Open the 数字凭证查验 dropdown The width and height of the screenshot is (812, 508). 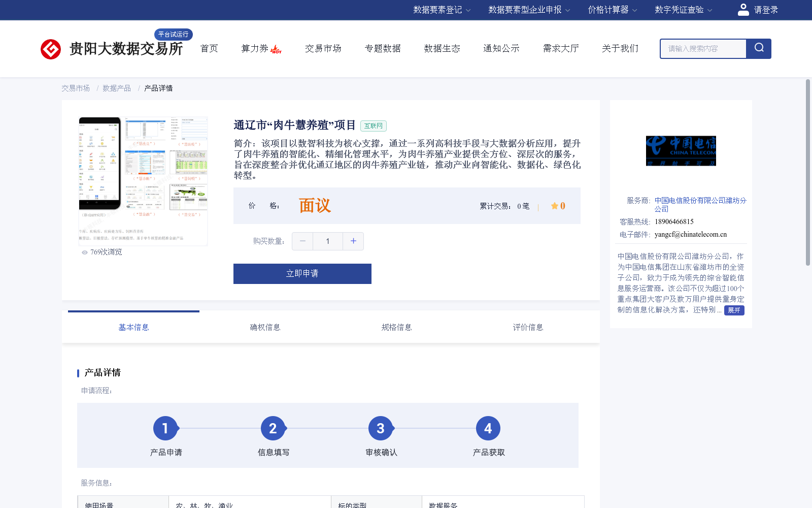point(684,10)
